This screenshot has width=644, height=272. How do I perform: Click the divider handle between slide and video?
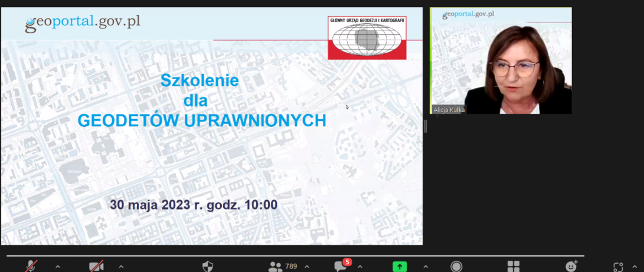click(x=426, y=127)
